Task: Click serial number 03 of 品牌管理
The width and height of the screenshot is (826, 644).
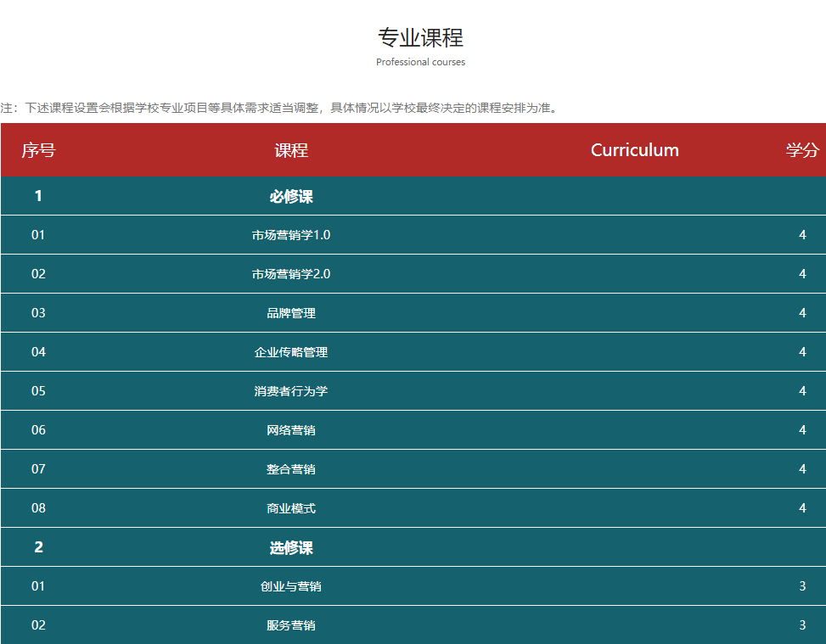Action: (x=38, y=313)
